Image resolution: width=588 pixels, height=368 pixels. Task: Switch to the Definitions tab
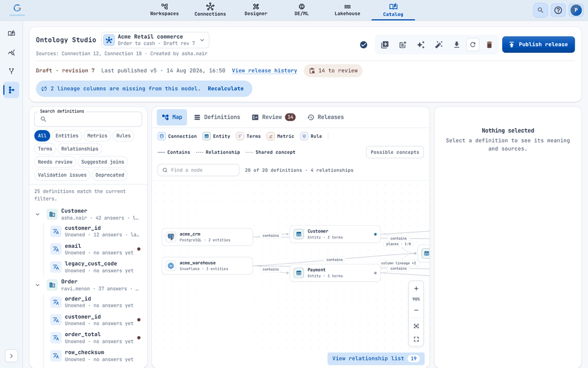click(x=217, y=117)
